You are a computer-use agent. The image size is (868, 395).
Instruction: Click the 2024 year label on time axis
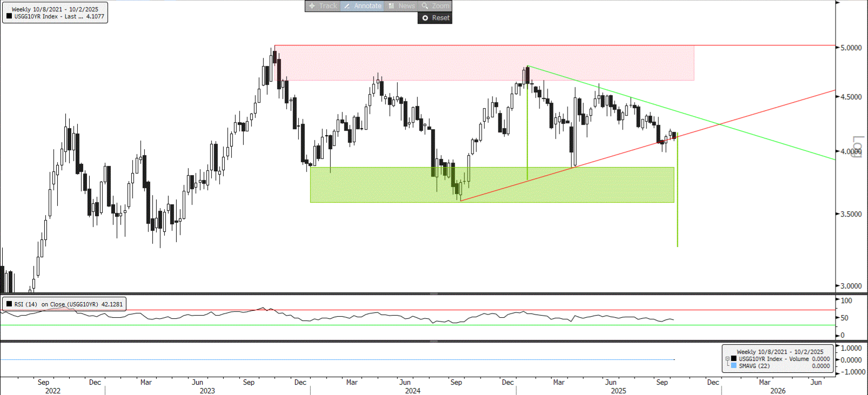pos(412,391)
